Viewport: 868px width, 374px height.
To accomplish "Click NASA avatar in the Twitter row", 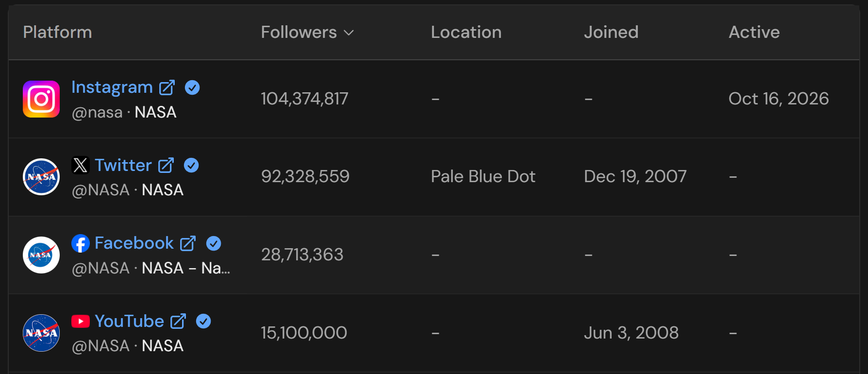I will coord(41,177).
